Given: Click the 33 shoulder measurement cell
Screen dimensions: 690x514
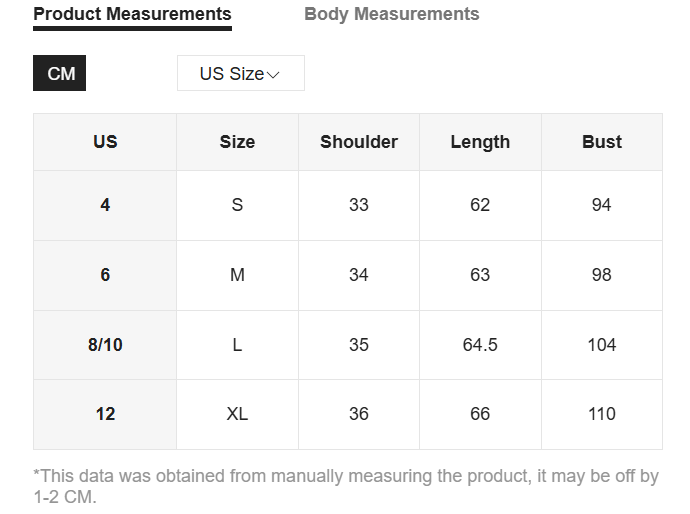Looking at the screenshot, I should 359,205.
